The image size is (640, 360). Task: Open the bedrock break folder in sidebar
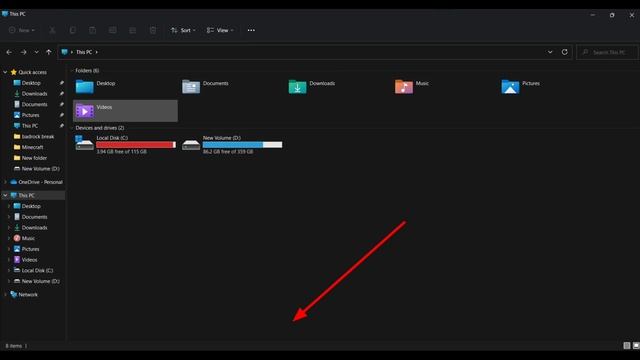tap(38, 137)
